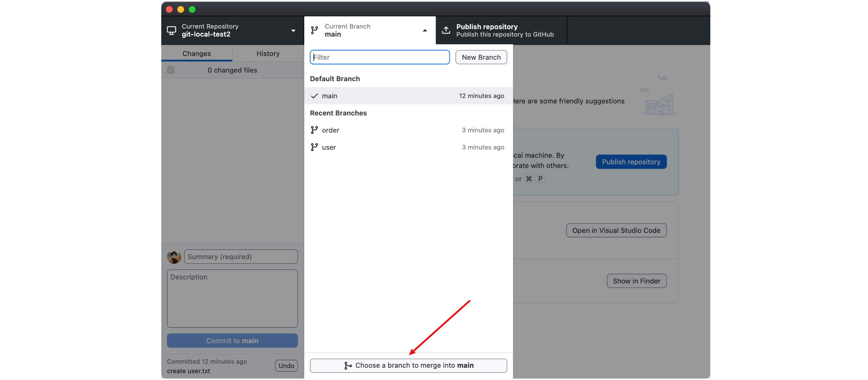The height and width of the screenshot is (380, 868).
Task: Focus the branch Filter text field
Action: (x=380, y=57)
